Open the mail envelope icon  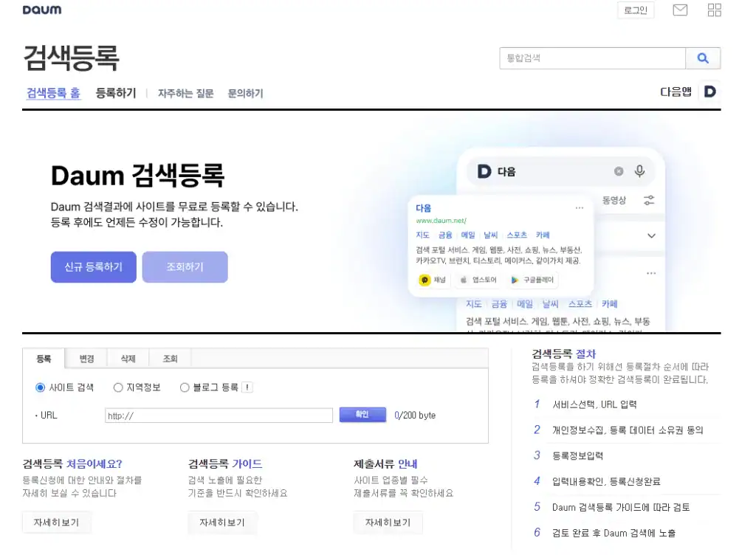(x=680, y=10)
